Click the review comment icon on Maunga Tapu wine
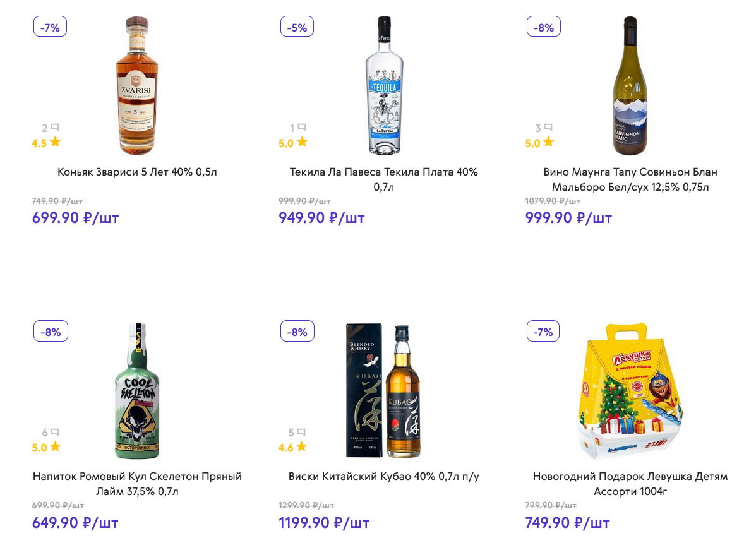 [548, 128]
